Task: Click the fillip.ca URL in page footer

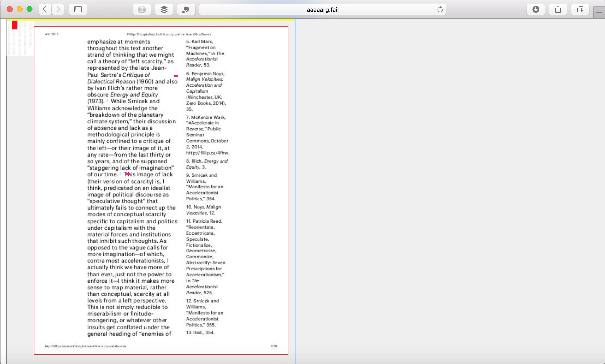Action: (86, 346)
